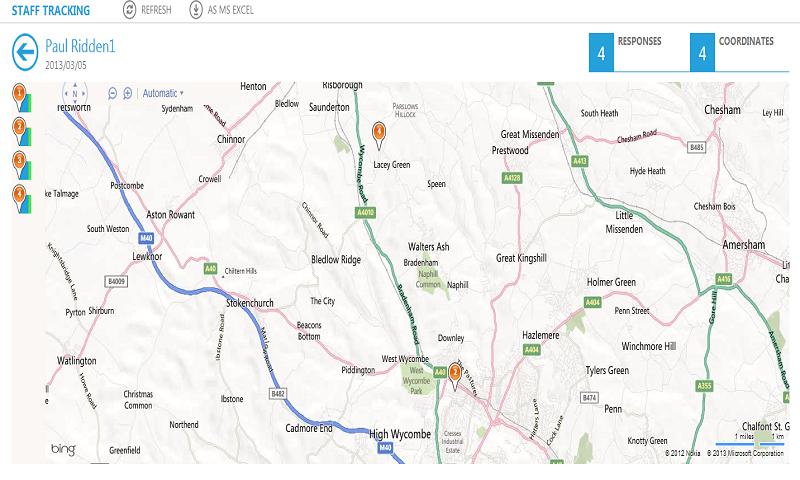Click the Paul Ridden1 staff name

(x=81, y=45)
